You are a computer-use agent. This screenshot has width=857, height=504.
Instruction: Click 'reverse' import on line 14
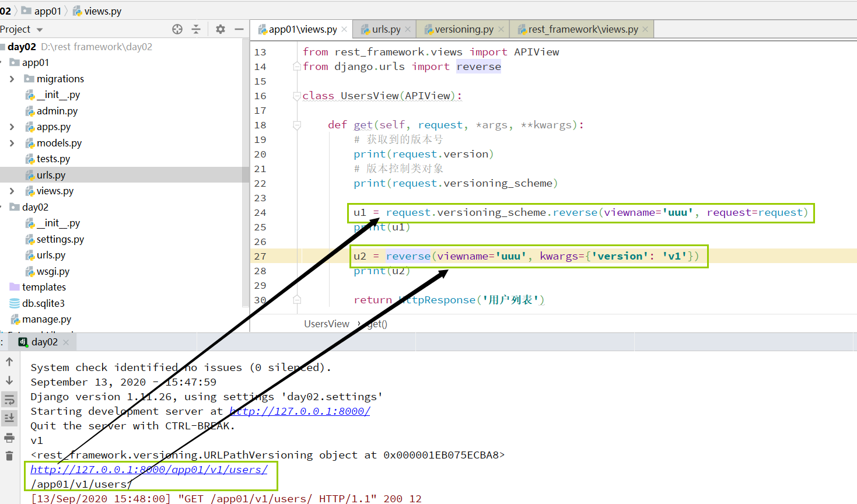click(x=478, y=66)
